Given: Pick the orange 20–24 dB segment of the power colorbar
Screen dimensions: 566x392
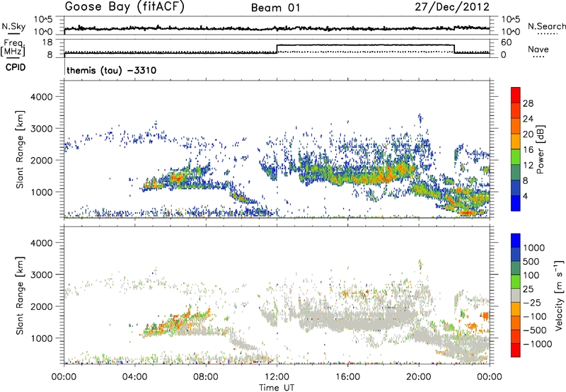Looking at the screenshot, I should 516,126.
